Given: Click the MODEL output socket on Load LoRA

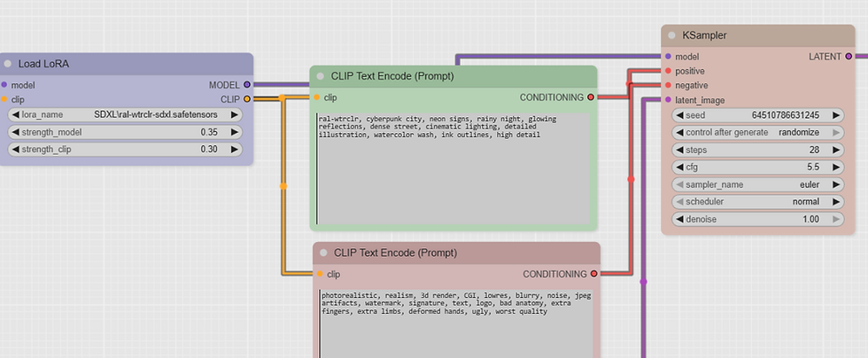Looking at the screenshot, I should click(x=247, y=85).
